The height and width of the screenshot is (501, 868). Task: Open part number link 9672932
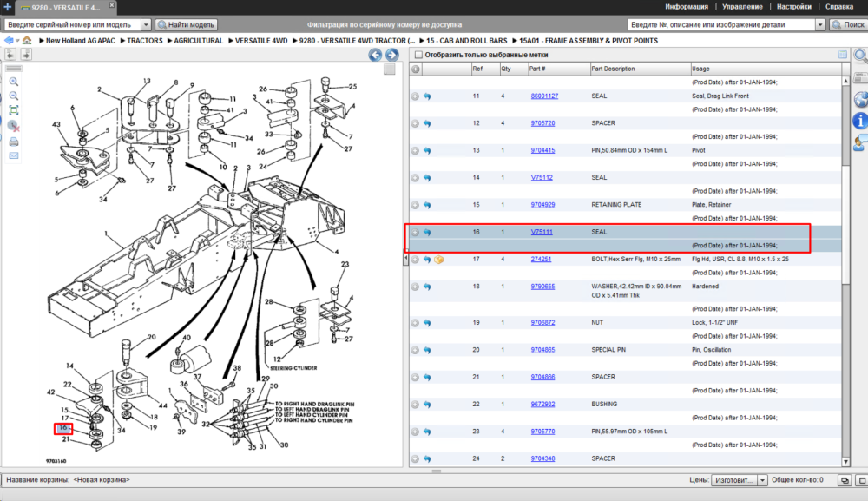[x=542, y=405]
